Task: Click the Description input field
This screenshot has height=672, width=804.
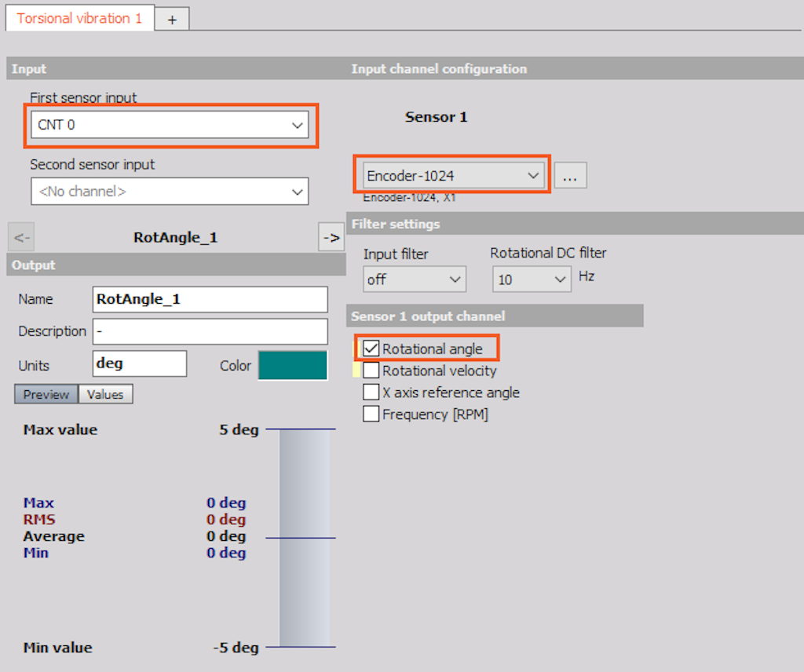Action: click(x=210, y=331)
